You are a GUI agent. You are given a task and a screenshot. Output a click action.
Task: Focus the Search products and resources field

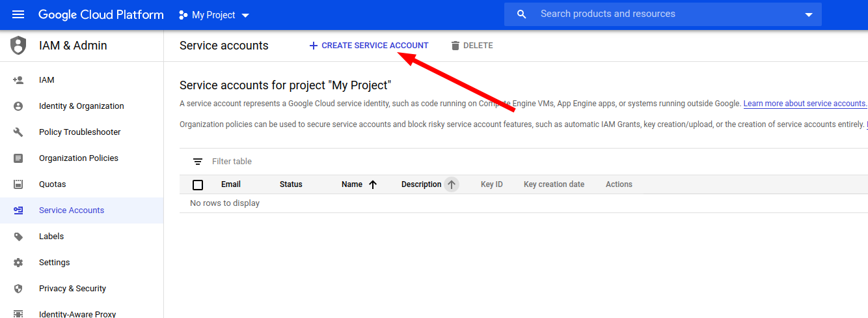tap(664, 14)
